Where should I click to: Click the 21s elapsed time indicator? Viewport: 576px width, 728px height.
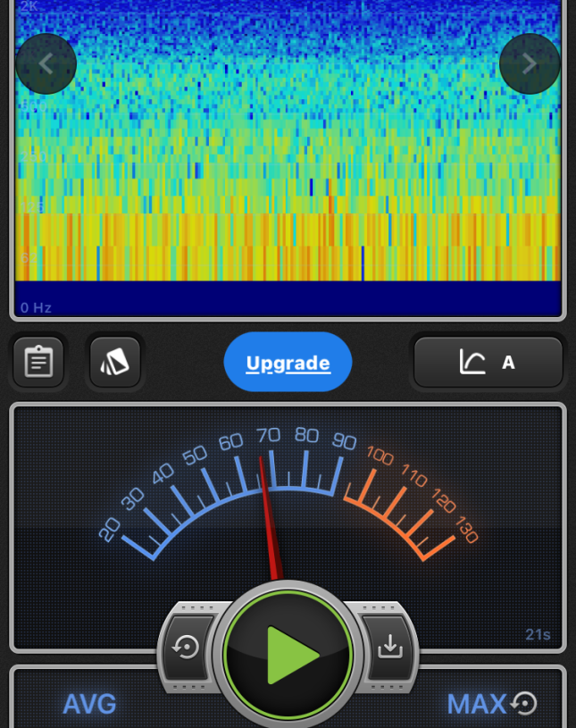click(538, 635)
